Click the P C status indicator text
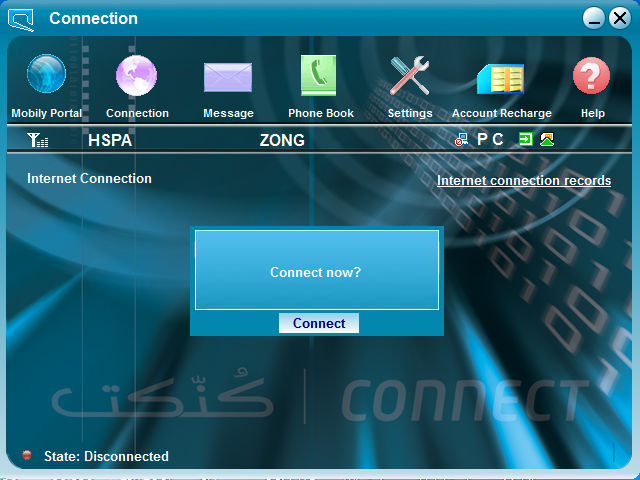 tap(490, 140)
